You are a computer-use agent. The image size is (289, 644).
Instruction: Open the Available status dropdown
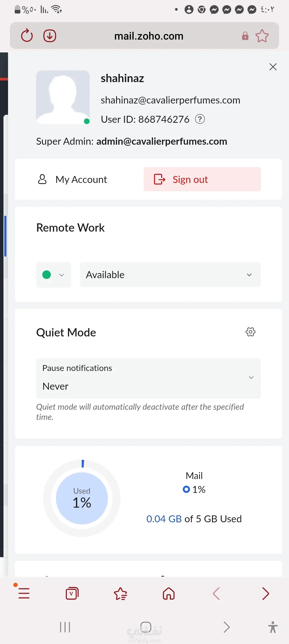click(170, 275)
